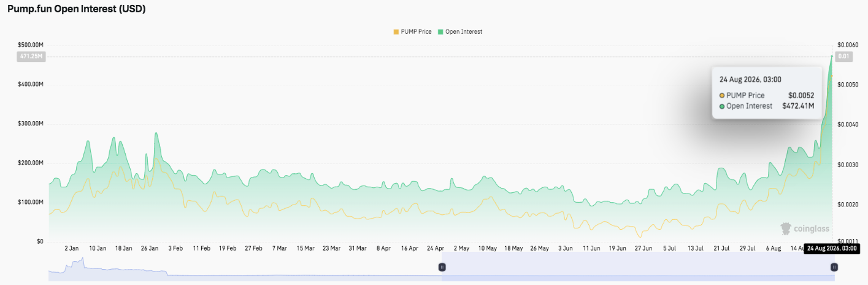Click the 18 Jan date label
This screenshot has height=285, width=868.
(123, 249)
